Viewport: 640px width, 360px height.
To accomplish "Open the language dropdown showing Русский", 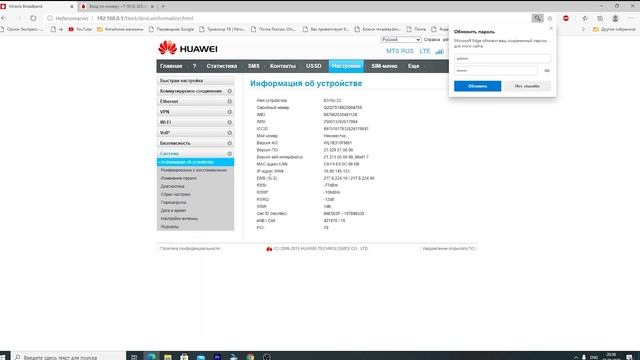I will (x=401, y=40).
